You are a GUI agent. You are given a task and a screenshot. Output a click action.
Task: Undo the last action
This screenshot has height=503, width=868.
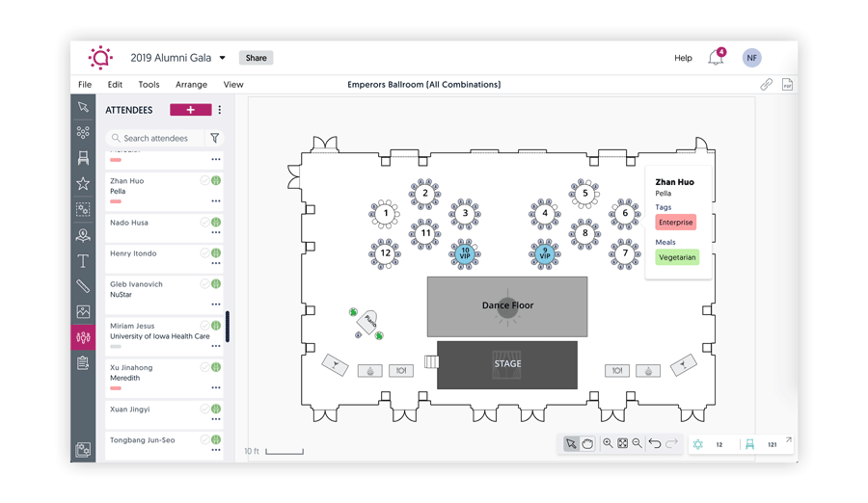click(x=655, y=443)
